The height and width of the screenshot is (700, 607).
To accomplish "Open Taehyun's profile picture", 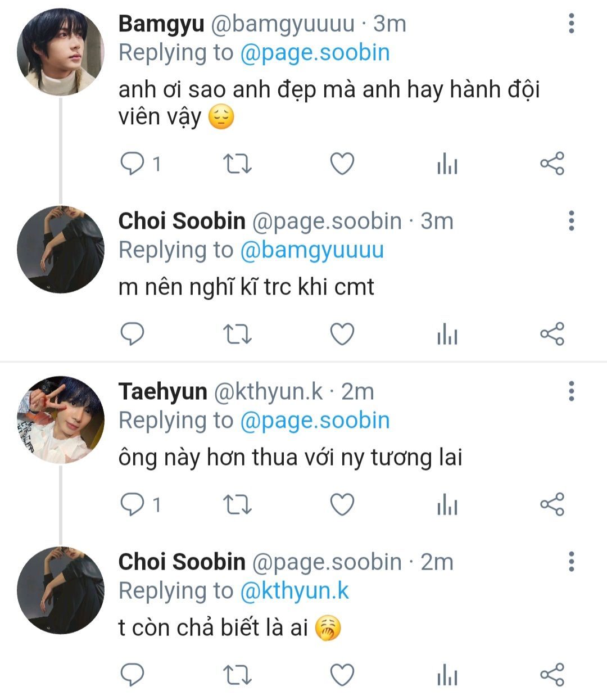I will coord(61,419).
